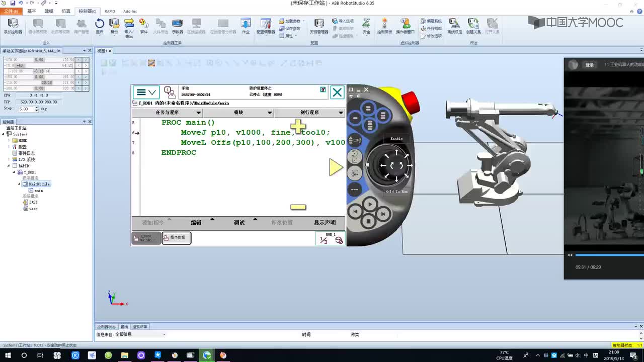Screen dimensions: 644x362
Task: Toggle the axis 1-3/4-6 motion hardware button
Action: tap(355, 173)
